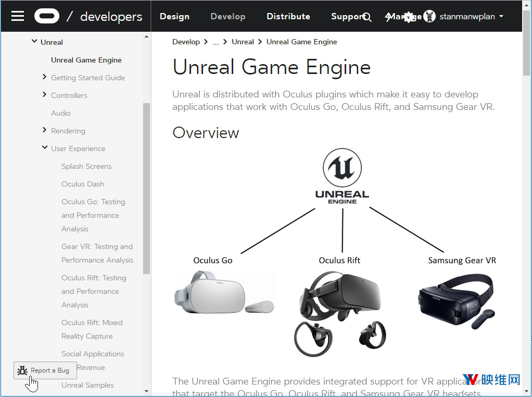Click the 'Oculus Rift' diagram label
Image resolution: width=532 pixels, height=397 pixels.
[x=339, y=260]
